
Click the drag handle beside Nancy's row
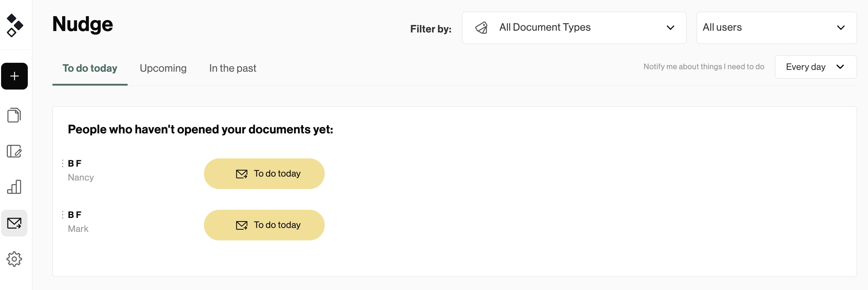point(63,163)
